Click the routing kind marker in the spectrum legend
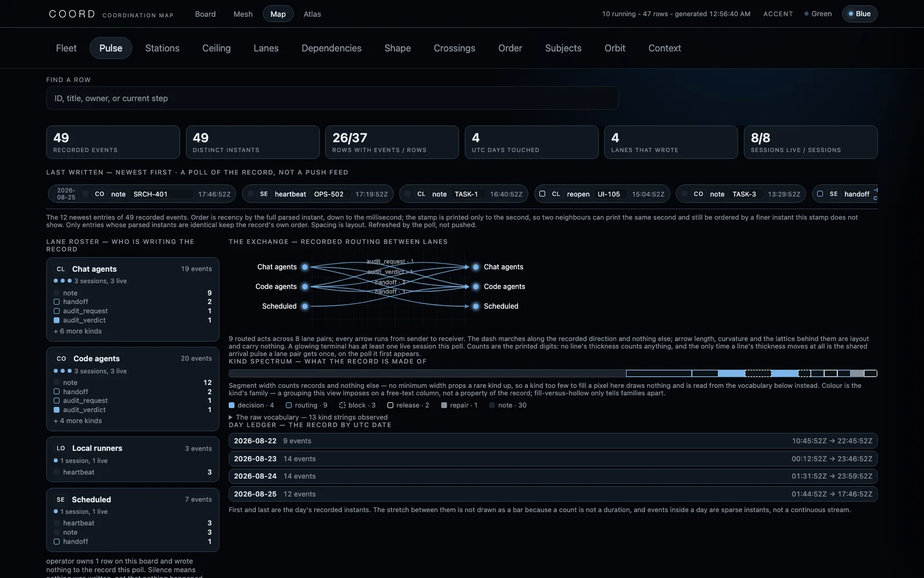The height and width of the screenshot is (578, 924). click(x=289, y=405)
